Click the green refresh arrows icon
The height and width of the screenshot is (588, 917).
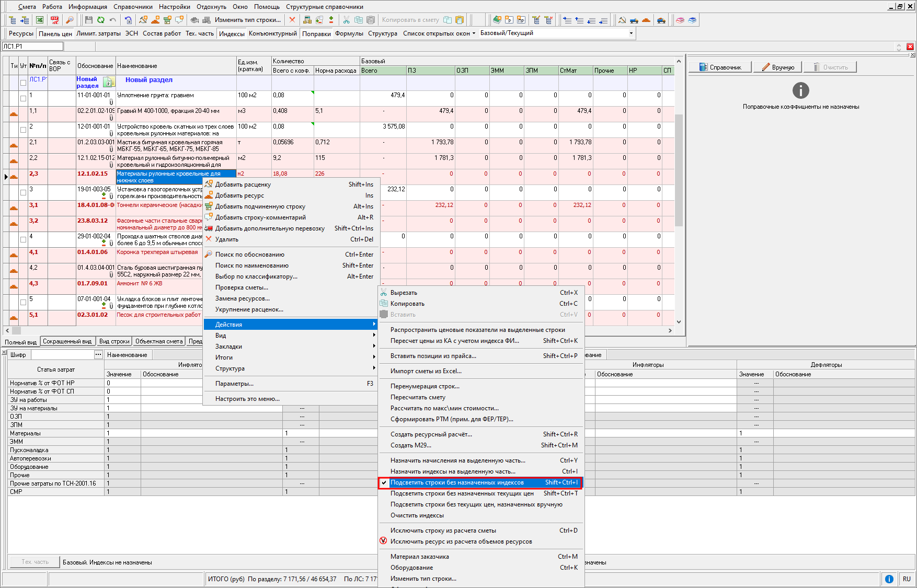tap(100, 20)
